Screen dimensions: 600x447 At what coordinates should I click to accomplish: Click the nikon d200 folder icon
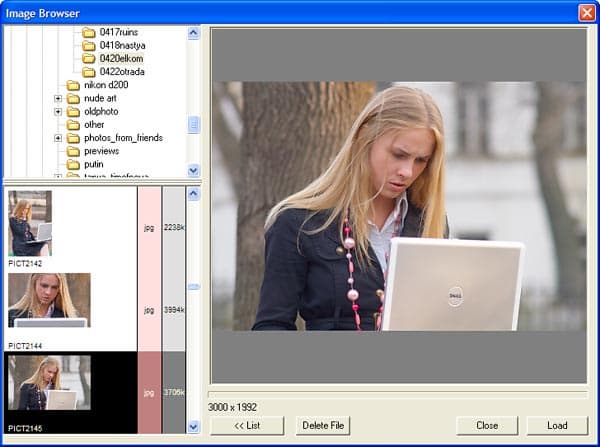point(73,85)
